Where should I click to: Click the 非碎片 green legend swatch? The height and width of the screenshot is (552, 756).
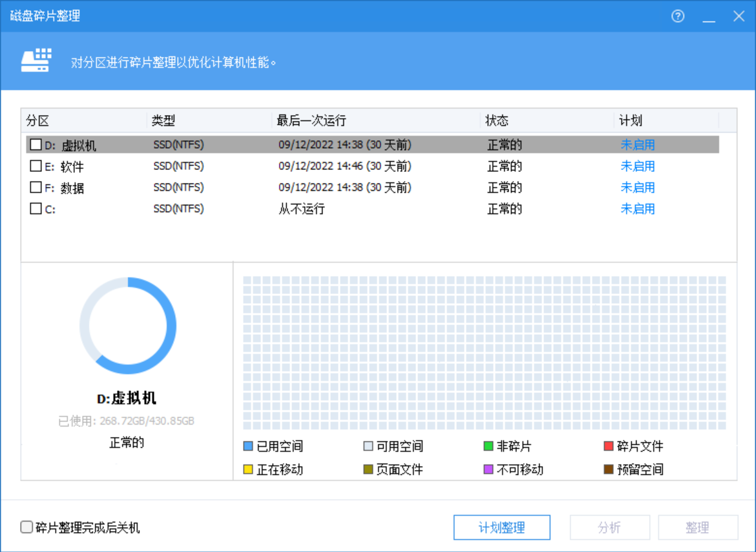pos(488,446)
